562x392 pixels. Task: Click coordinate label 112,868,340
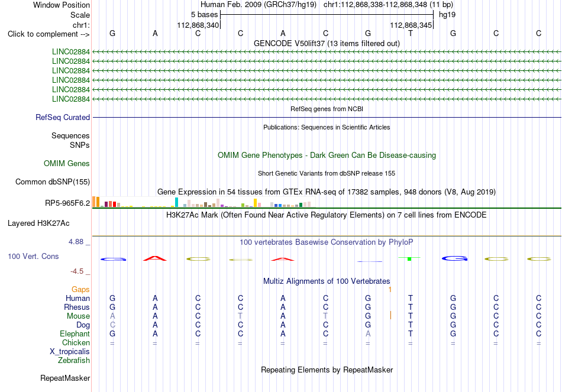198,25
